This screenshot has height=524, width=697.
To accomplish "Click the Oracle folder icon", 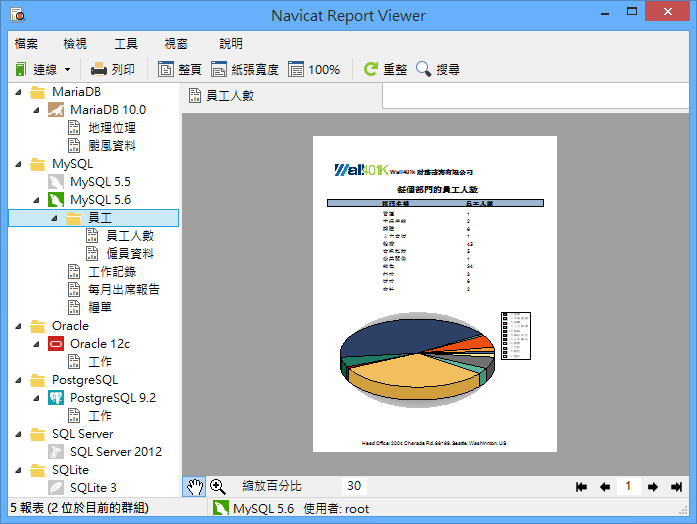I will coord(38,326).
